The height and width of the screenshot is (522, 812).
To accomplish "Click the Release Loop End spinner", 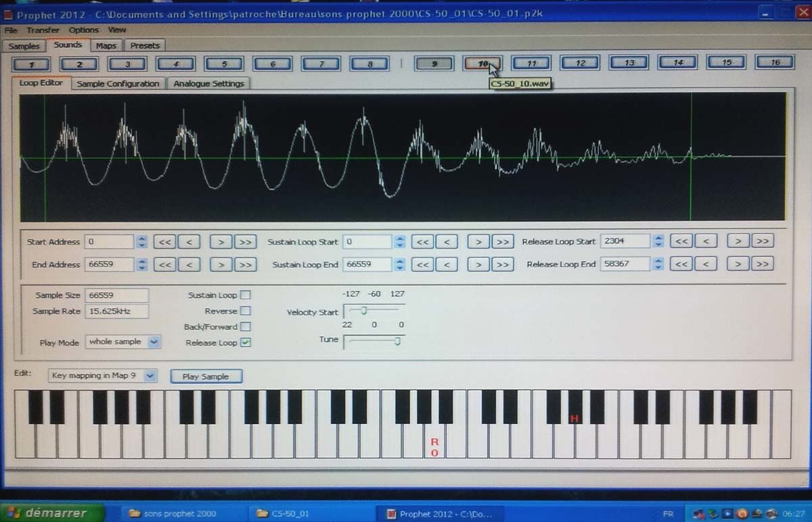I will (x=658, y=264).
